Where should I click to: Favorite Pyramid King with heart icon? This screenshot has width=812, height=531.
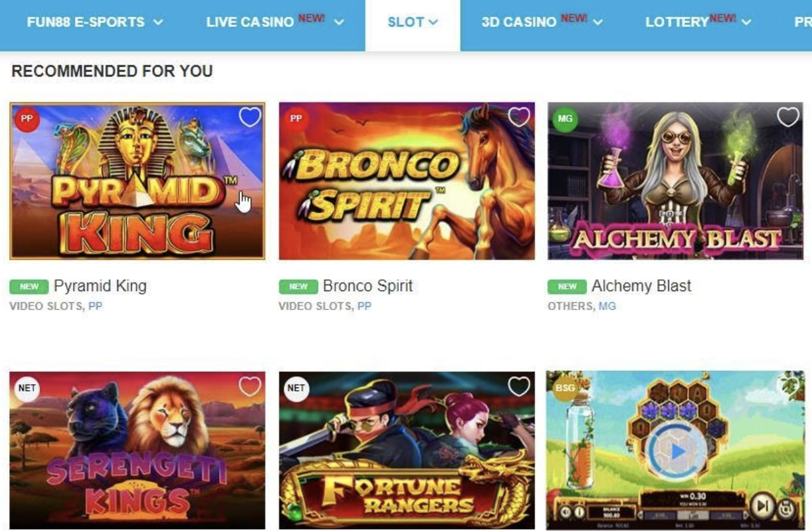click(250, 117)
